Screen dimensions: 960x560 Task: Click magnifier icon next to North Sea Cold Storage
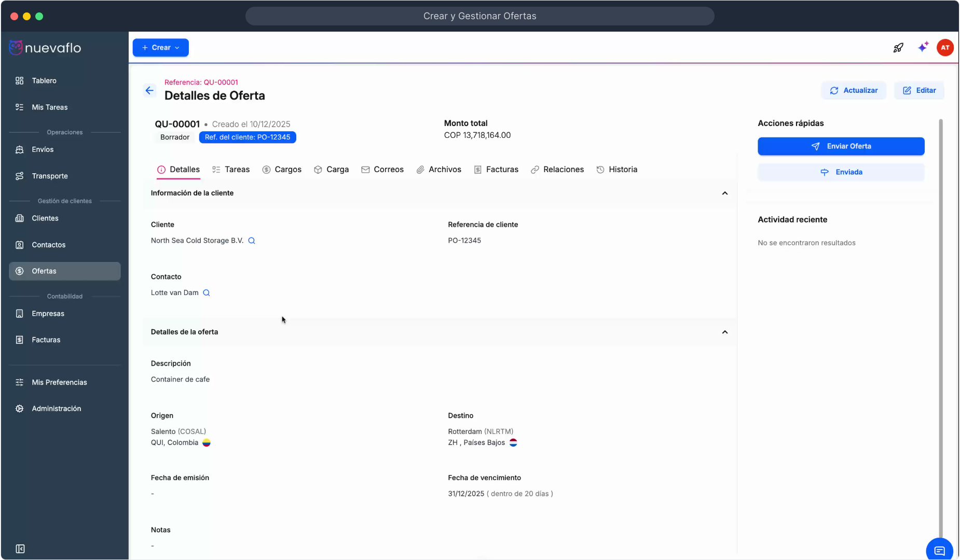click(x=252, y=241)
